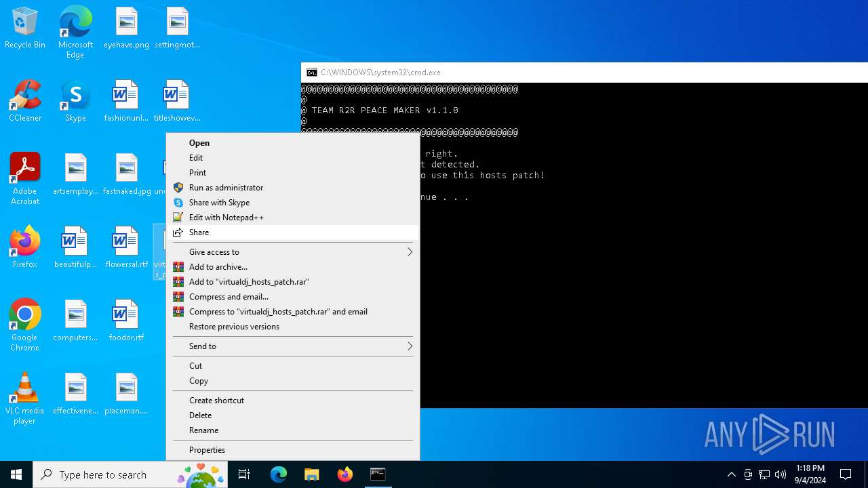Screen dimensions: 868x488
Task: Open Adobe Acrobat desktop shortcut
Action: (x=25, y=179)
